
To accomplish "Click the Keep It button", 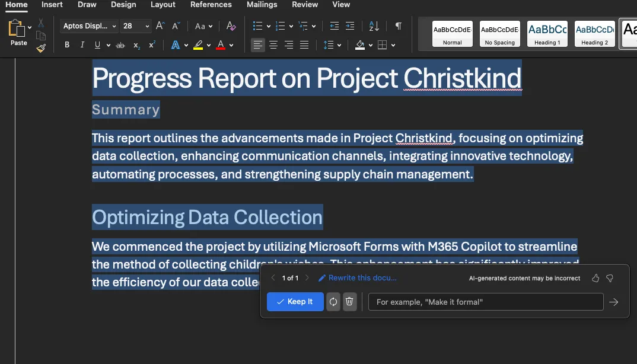I will click(x=295, y=302).
